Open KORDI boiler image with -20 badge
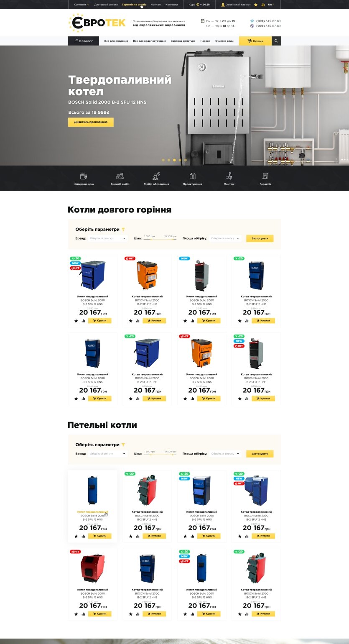This screenshot has width=349, height=644. click(256, 276)
